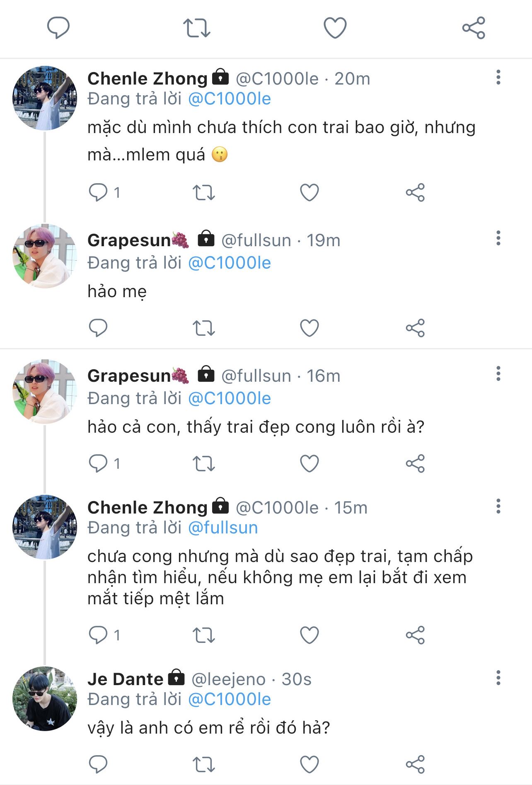Retweet the main tweet at top
532x785 pixels.
click(197, 28)
